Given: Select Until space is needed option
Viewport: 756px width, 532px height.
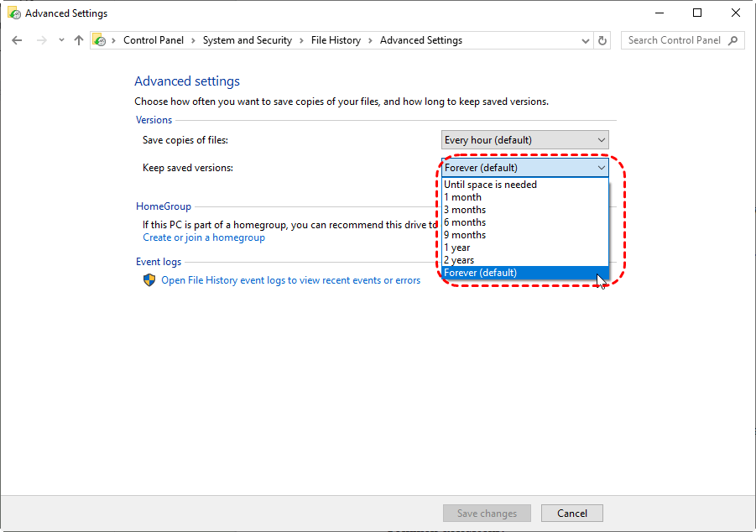Looking at the screenshot, I should pyautogui.click(x=491, y=185).
